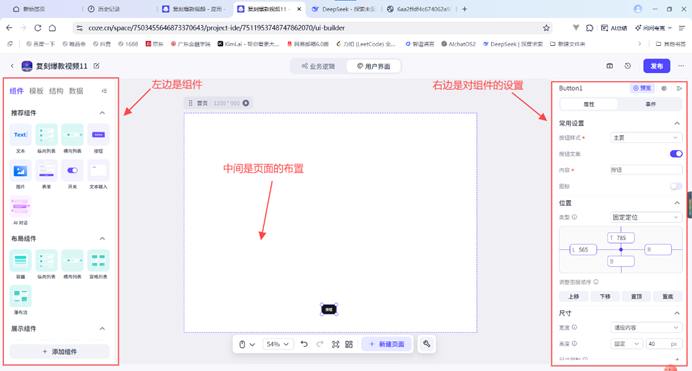Toggle the 按钮文案 switch off
692x371 pixels.
coord(676,154)
